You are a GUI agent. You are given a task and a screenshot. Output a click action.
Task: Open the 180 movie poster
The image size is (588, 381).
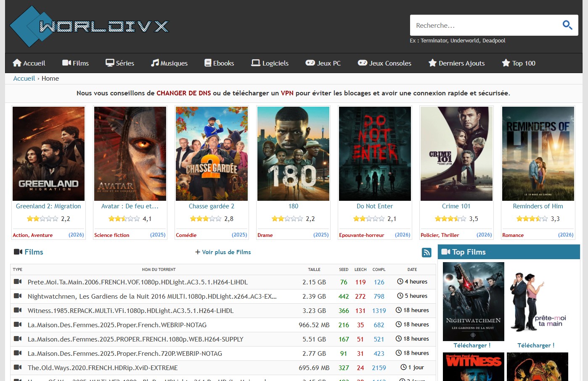[293, 154]
